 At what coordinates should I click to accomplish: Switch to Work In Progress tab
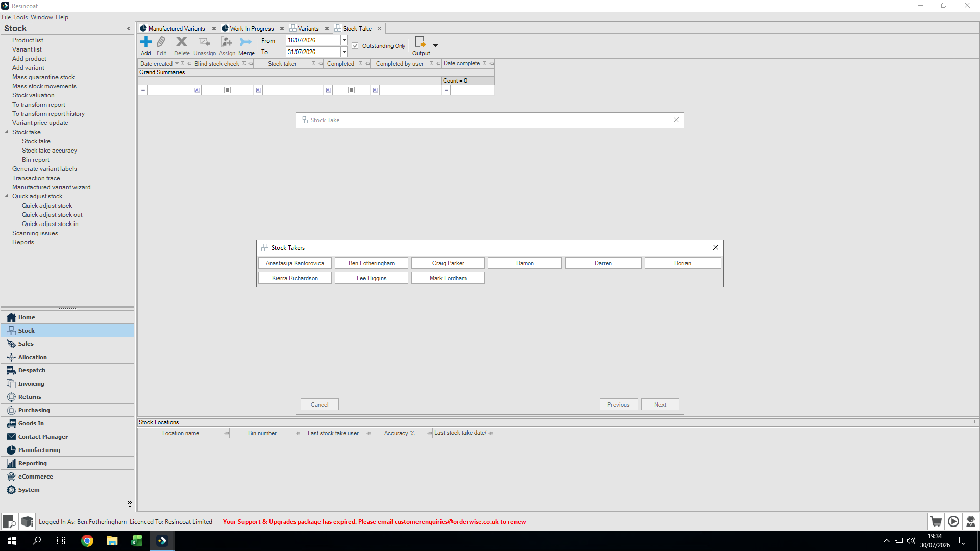point(251,29)
